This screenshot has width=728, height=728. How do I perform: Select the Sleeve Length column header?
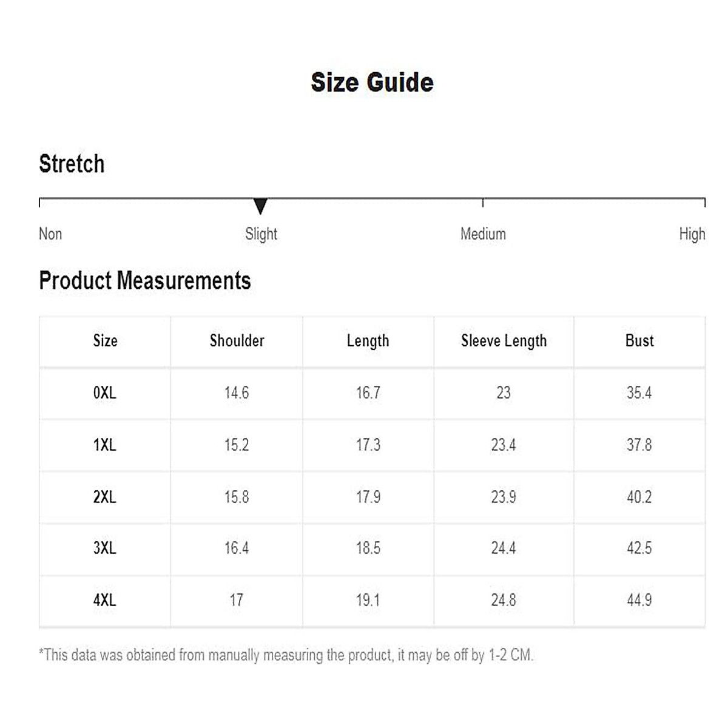point(504,341)
